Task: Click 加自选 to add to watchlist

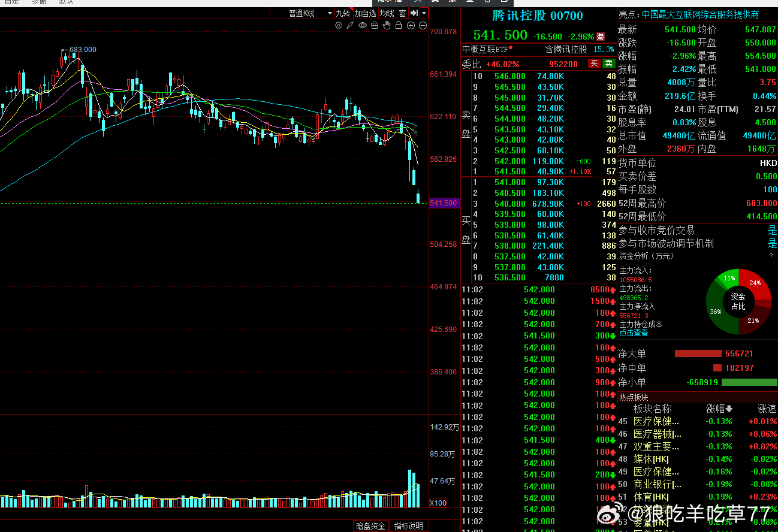Action: click(365, 13)
